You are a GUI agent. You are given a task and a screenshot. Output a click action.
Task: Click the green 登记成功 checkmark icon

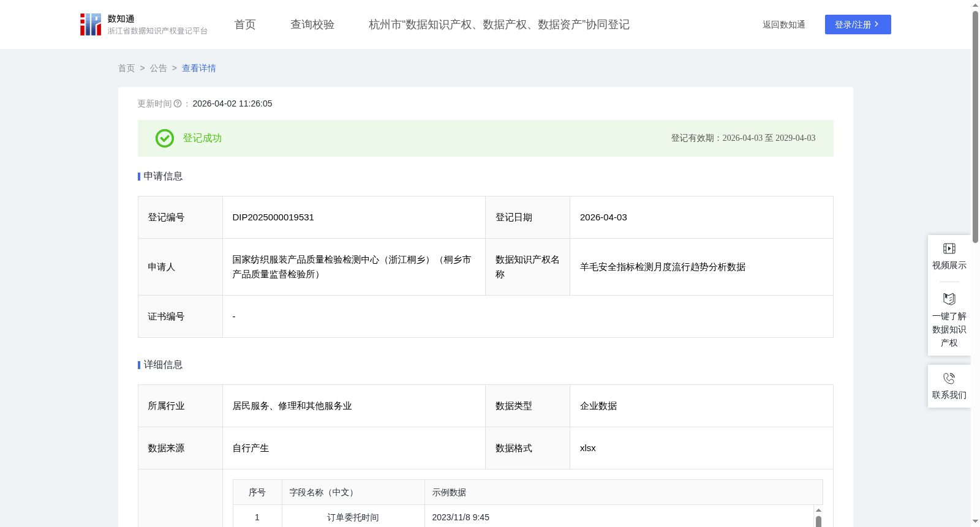[165, 138]
